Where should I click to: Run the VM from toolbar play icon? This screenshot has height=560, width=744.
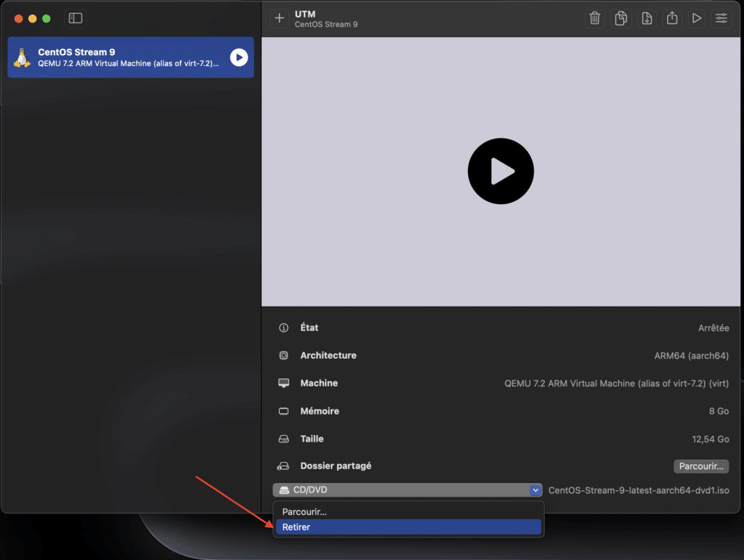pos(697,18)
